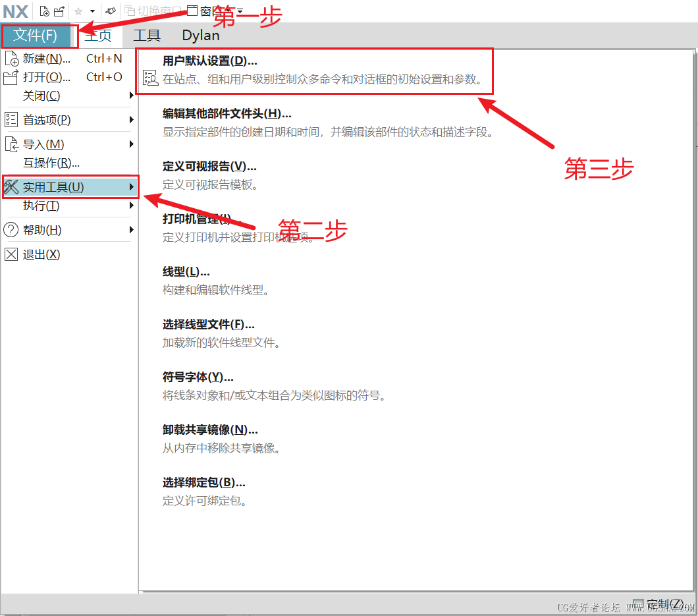The image size is (698, 616).
Task: Expand the 帮助(H) submenu arrow
Action: pos(131,229)
